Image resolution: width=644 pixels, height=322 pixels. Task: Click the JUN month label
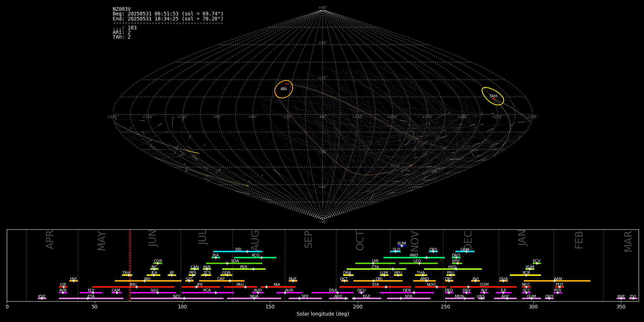pos(153,238)
